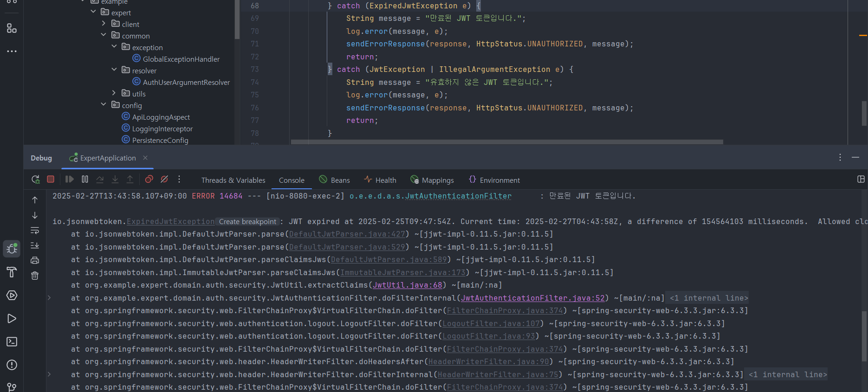Screen dimensions: 868x392
Task: Open the Health tab
Action: point(380,180)
